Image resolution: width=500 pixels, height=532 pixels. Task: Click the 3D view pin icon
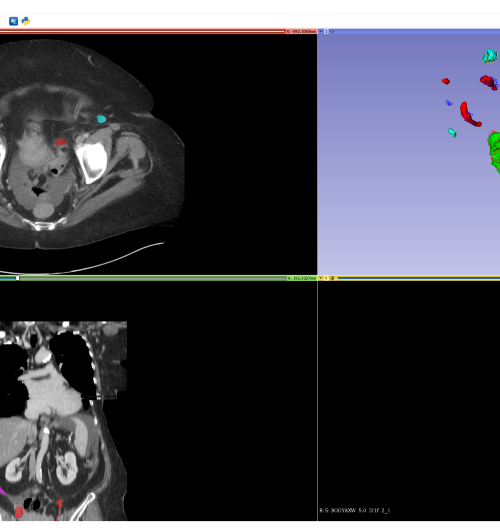pos(321,31)
